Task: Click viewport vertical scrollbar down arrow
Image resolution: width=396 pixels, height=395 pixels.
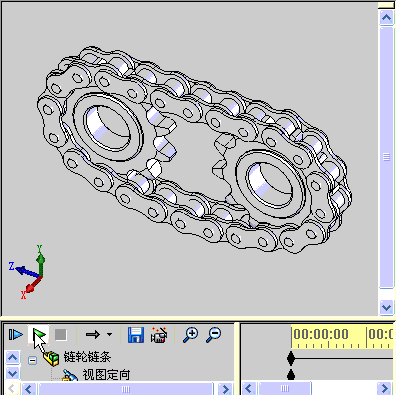Action: [x=386, y=307]
